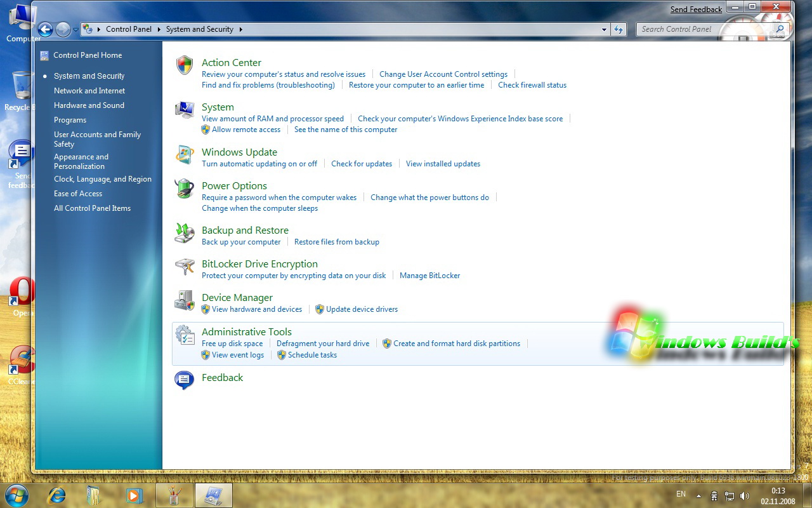Select Network and Internet category
This screenshot has height=508, width=812.
click(x=89, y=91)
